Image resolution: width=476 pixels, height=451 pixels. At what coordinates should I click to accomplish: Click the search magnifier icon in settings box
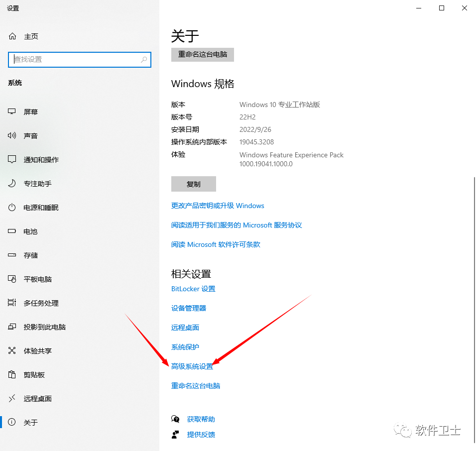coord(144,59)
